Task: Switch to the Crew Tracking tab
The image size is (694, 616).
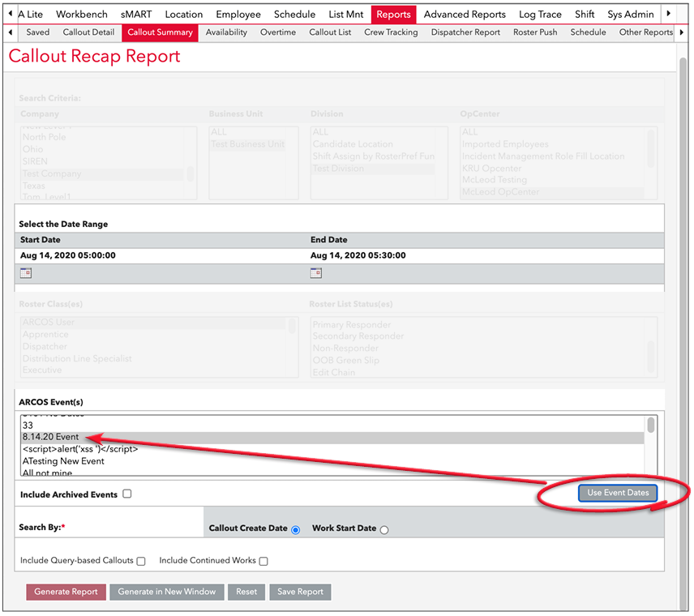Action: coord(391,32)
